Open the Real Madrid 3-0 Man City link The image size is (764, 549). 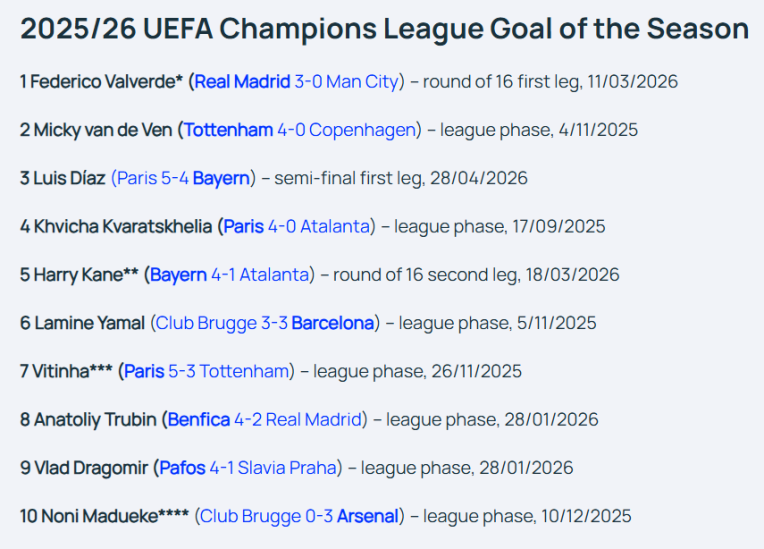(x=297, y=82)
